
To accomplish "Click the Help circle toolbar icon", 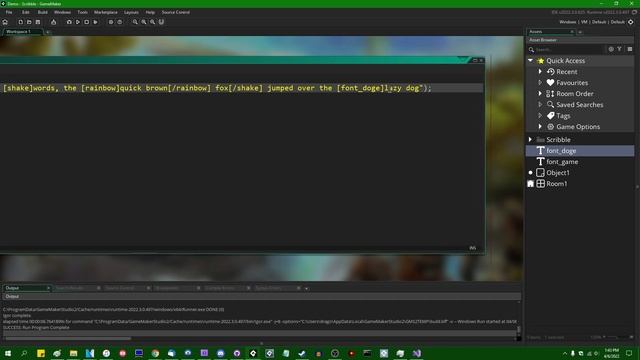I will pyautogui.click(x=120, y=22).
